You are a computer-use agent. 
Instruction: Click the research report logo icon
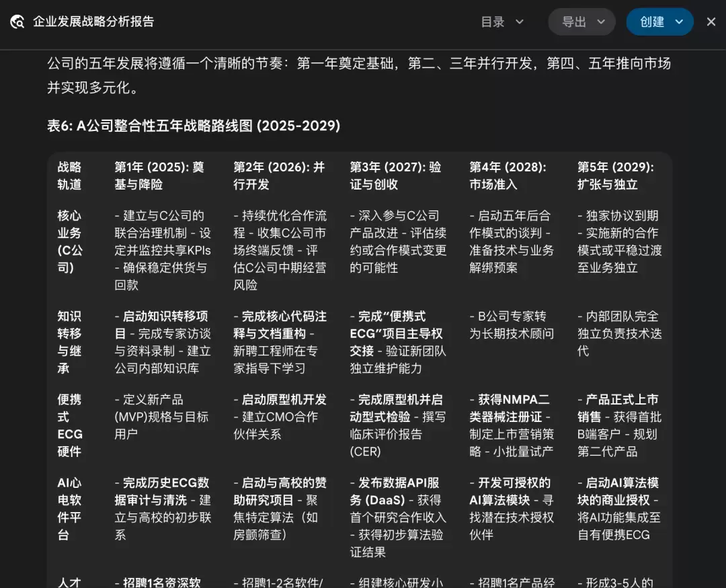coord(17,22)
